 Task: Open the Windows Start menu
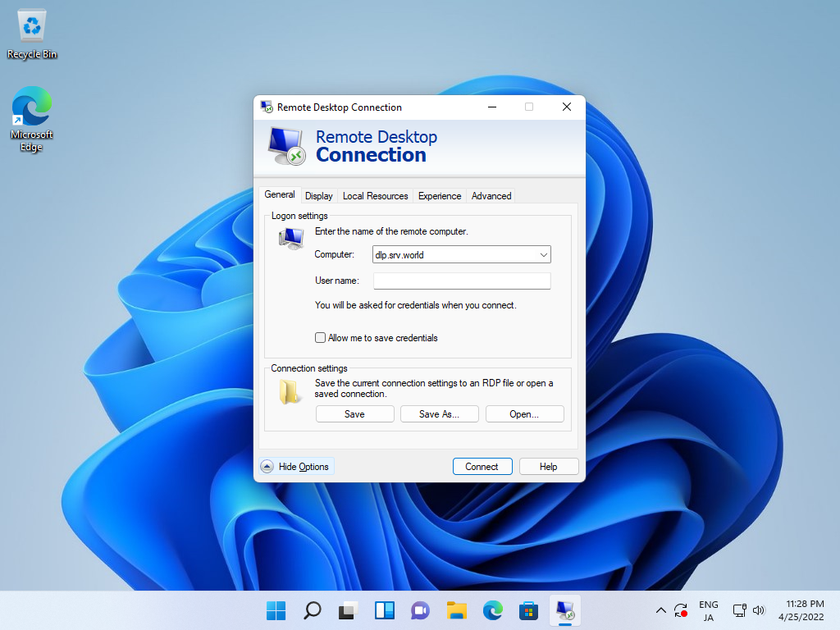coord(276,610)
